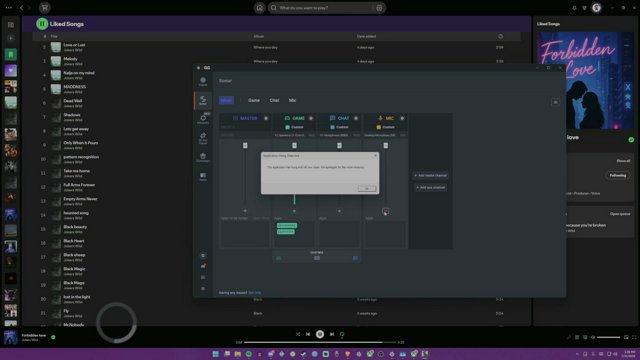This screenshot has height=360, width=640.
Task: Click the Spotify volume slider
Action: [x=608, y=337]
